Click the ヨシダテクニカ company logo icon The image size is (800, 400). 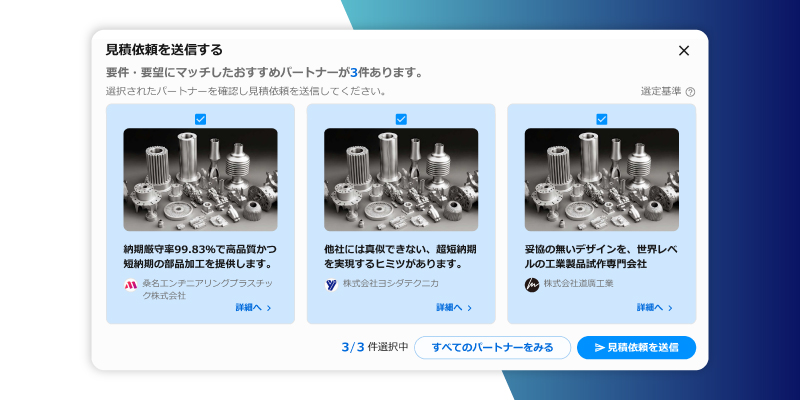pyautogui.click(x=331, y=285)
